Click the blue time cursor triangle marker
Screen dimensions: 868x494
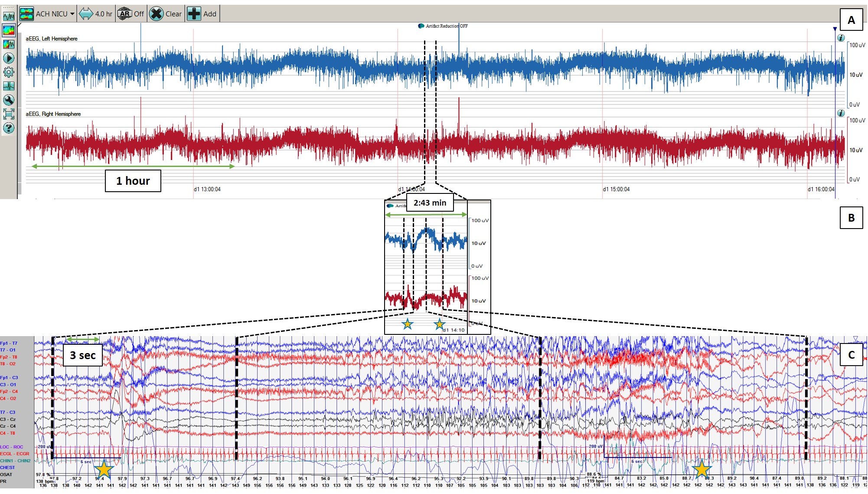coord(835,29)
